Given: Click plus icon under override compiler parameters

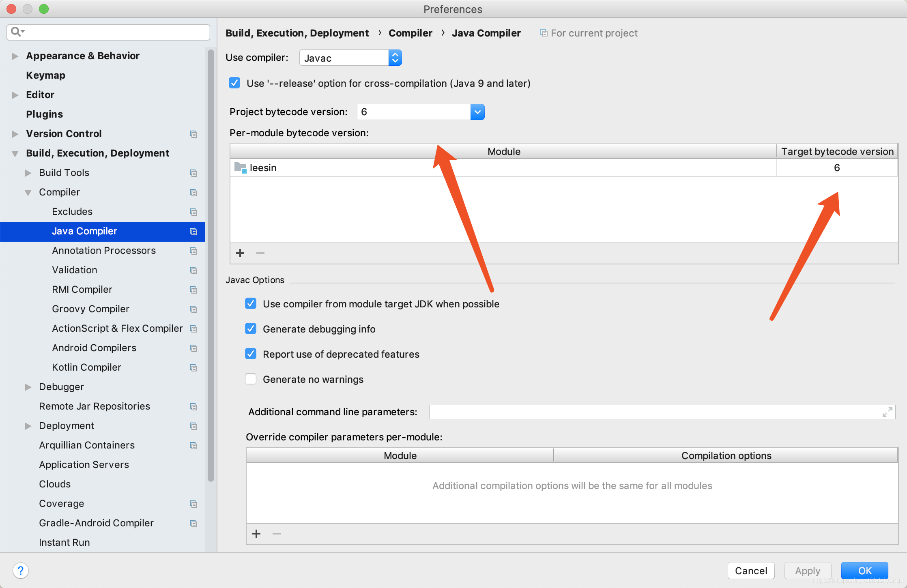Looking at the screenshot, I should click(x=256, y=534).
